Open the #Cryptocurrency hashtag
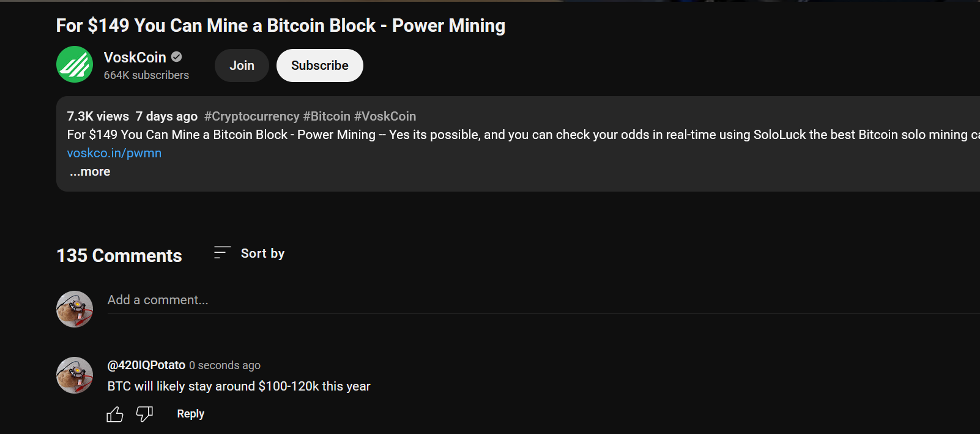Viewport: 980px width, 434px height. coord(252,116)
